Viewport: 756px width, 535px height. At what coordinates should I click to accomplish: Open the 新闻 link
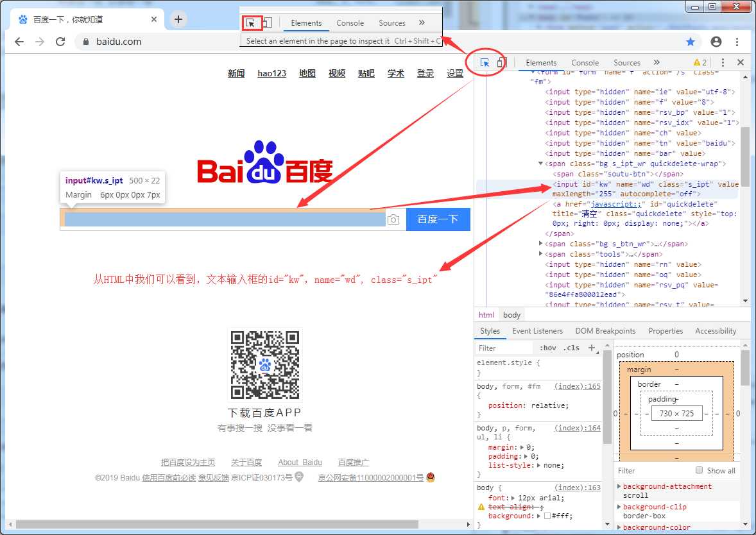pyautogui.click(x=236, y=73)
